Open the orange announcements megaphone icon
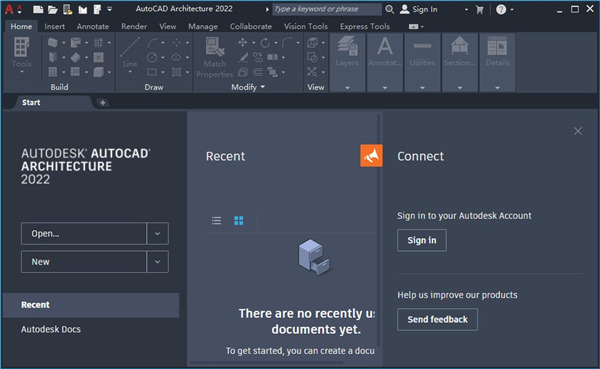This screenshot has height=369, width=600. (x=371, y=155)
